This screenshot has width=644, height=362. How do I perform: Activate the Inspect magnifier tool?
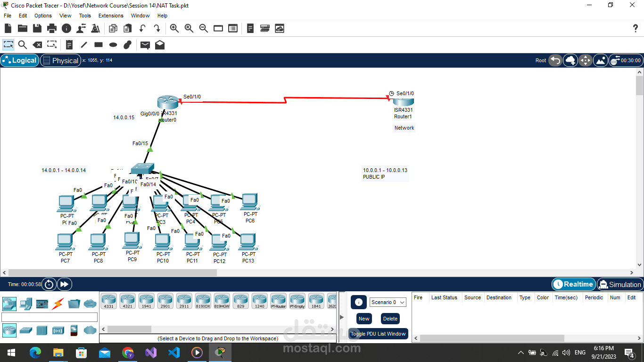(x=22, y=45)
